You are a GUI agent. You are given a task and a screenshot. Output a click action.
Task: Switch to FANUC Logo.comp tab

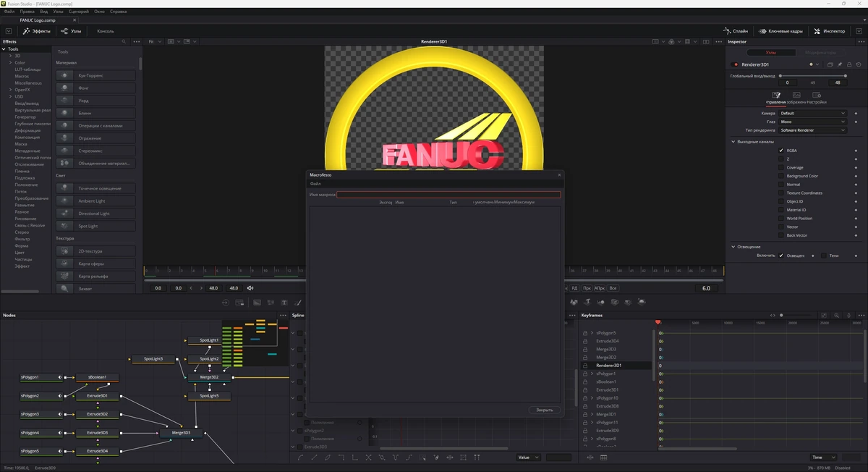tap(40, 20)
